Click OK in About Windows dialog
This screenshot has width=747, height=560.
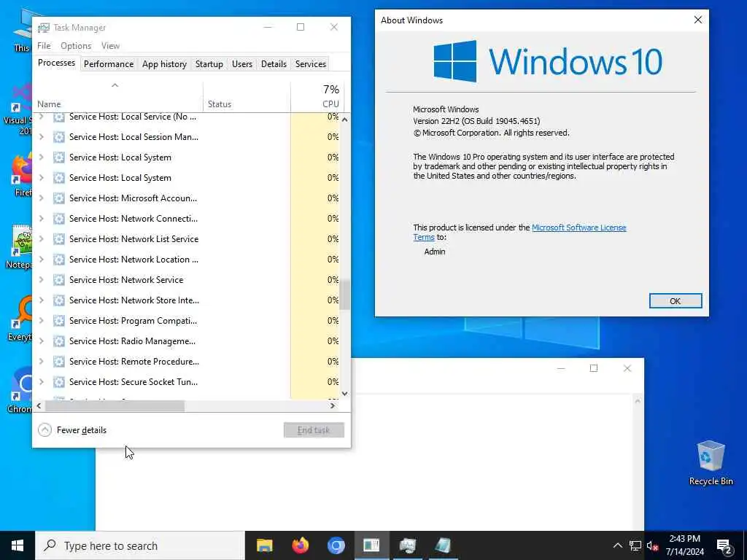tap(675, 301)
